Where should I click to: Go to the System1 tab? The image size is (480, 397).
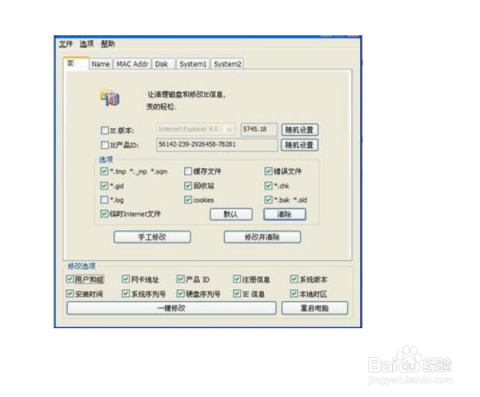(193, 64)
